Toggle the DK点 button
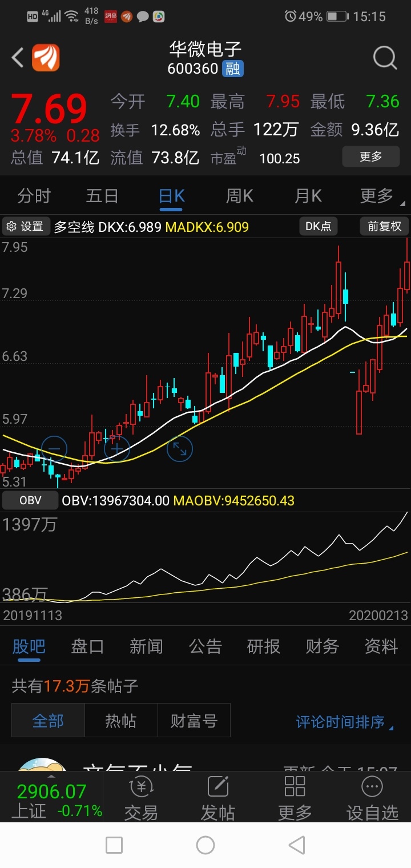 tap(318, 227)
